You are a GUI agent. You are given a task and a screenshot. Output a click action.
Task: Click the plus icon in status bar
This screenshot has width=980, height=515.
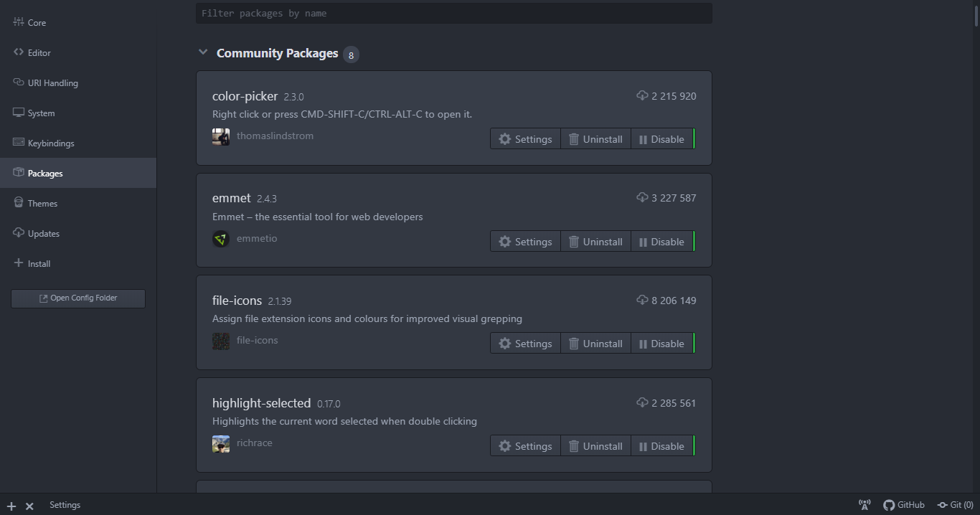(x=11, y=506)
